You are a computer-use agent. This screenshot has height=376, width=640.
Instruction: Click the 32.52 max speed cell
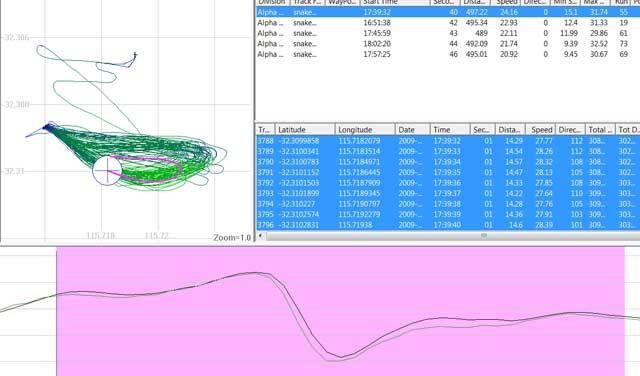(599, 44)
